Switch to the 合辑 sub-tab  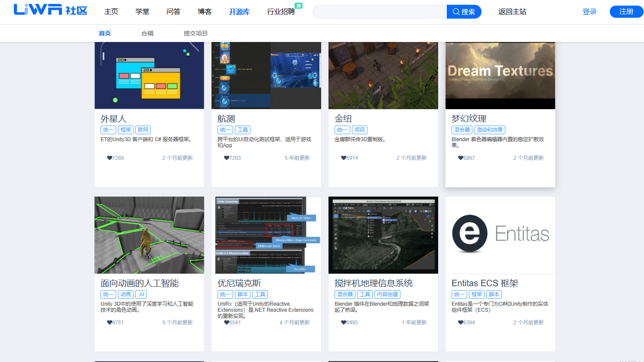(x=147, y=33)
